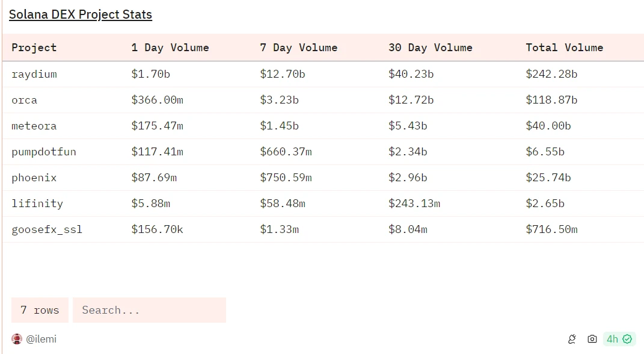The width and height of the screenshot is (644, 354).
Task: Sort by the Total Volume header
Action: tap(564, 48)
